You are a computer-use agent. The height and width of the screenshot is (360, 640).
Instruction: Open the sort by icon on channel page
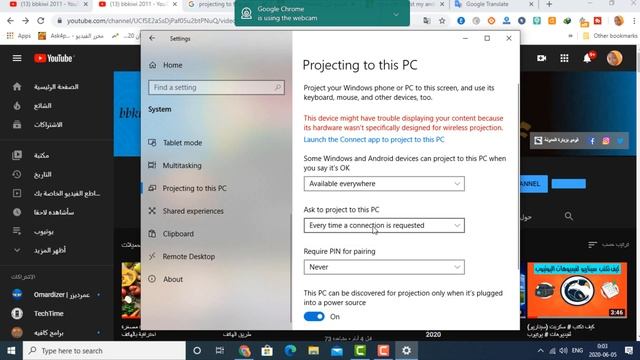tap(592, 244)
